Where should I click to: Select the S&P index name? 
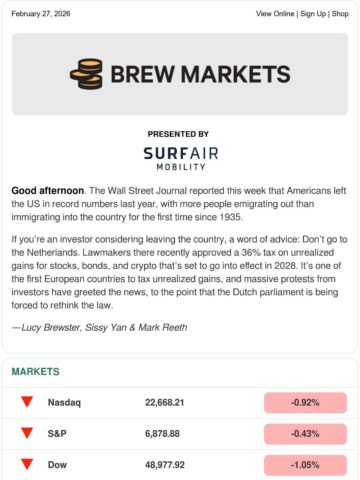click(x=57, y=434)
